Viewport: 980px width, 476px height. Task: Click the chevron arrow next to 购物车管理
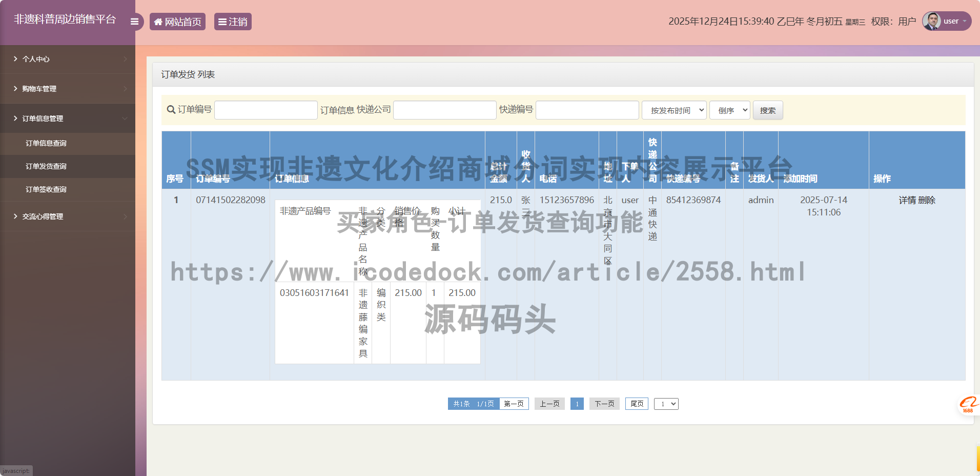coord(126,88)
